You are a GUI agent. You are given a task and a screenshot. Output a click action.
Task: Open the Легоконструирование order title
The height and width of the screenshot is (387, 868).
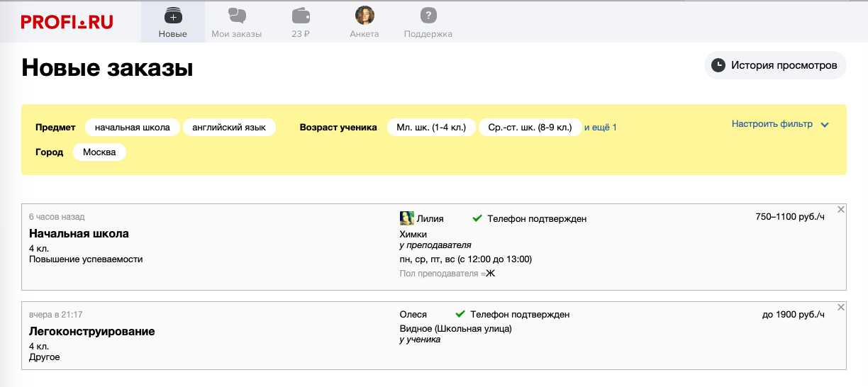click(x=91, y=331)
